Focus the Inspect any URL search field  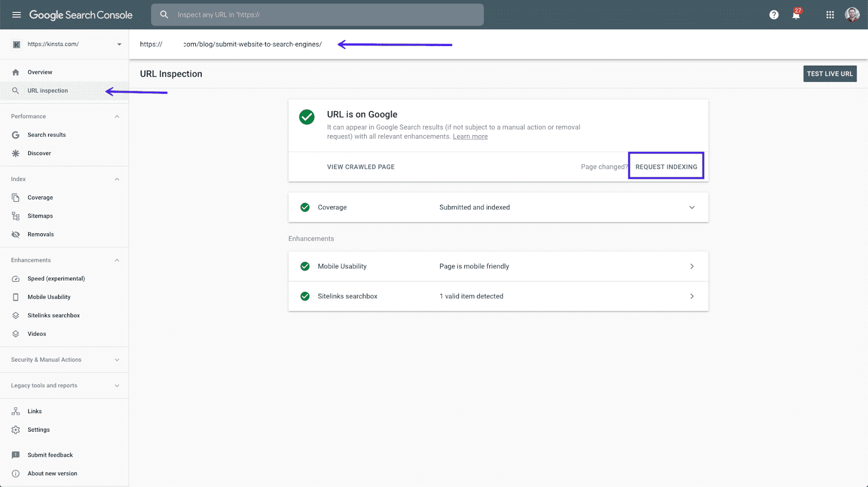[x=325, y=15]
